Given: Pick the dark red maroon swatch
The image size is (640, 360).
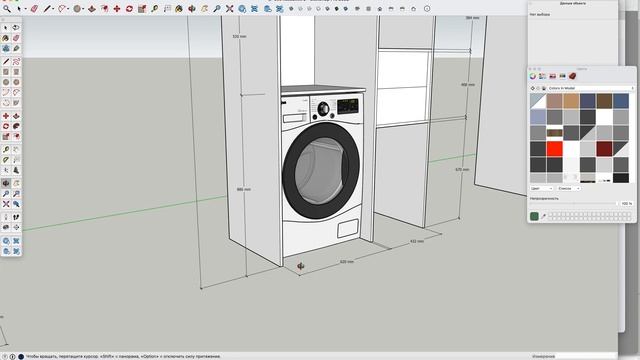Looking at the screenshot, I should pos(604,149).
